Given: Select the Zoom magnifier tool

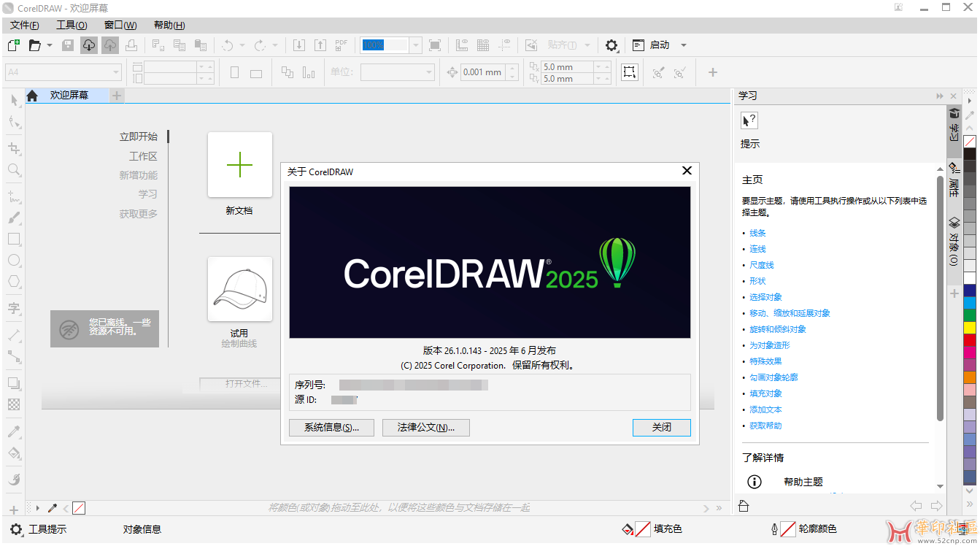Looking at the screenshot, I should 14,170.
